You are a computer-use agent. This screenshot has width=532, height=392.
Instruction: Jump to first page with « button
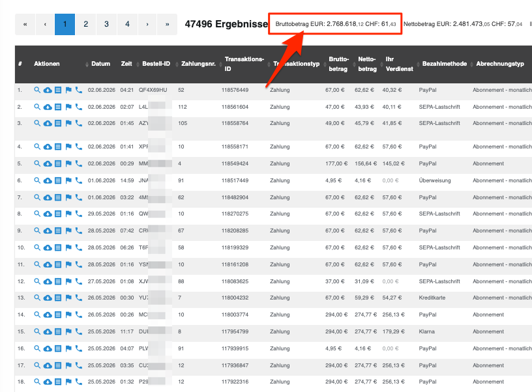coord(25,24)
